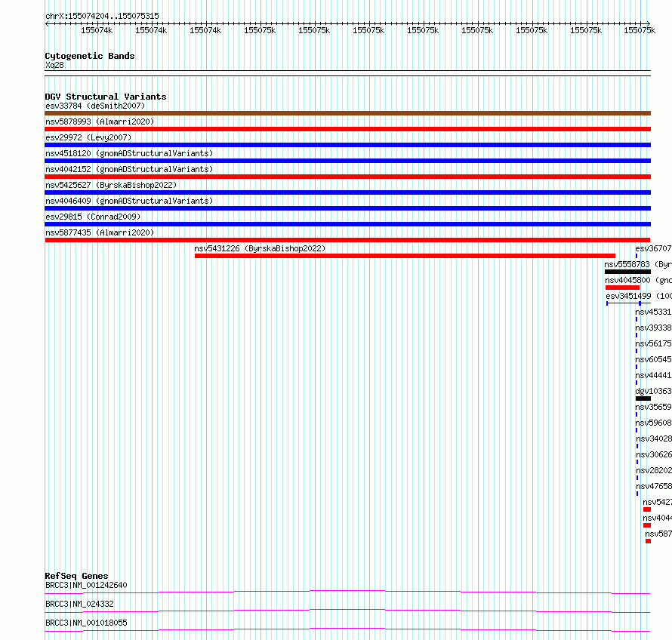Click the nsv5431226 (ByrskaBishop2022) label

tap(260, 248)
